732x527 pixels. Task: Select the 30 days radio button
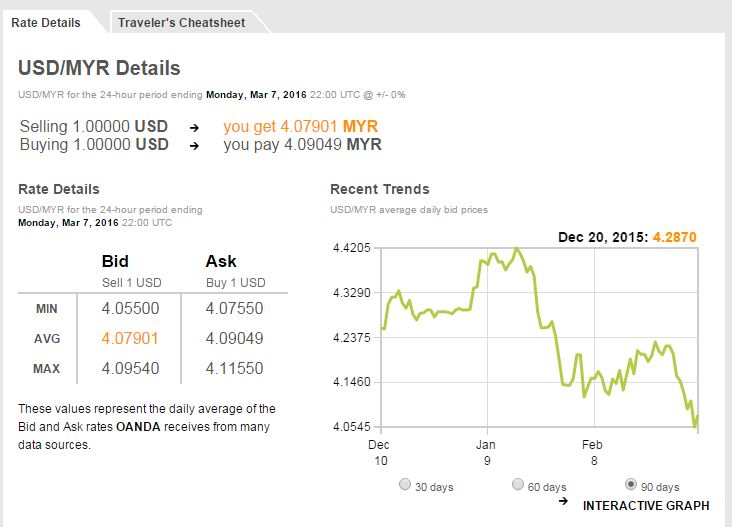405,485
